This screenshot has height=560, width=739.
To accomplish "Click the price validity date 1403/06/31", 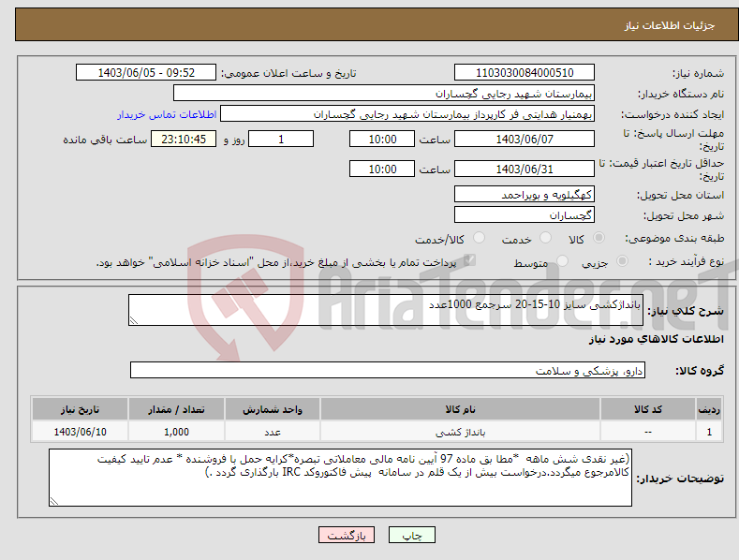I will [525, 169].
